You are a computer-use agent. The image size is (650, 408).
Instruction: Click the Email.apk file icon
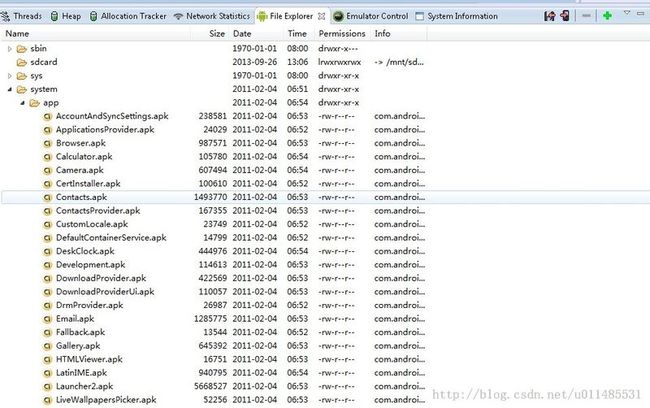(48, 319)
